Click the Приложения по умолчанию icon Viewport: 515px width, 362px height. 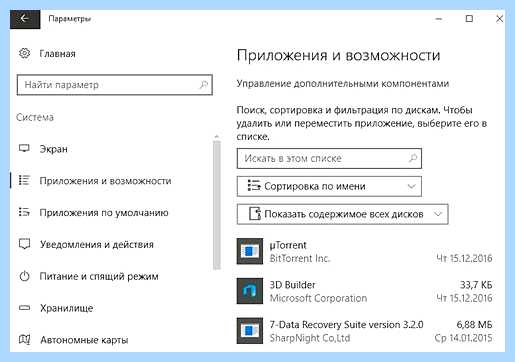point(24,212)
